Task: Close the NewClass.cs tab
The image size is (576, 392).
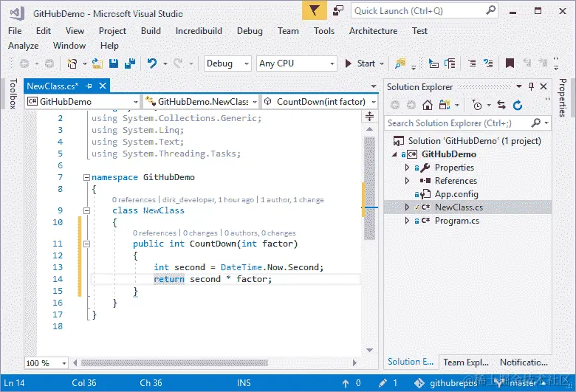Action: point(103,86)
